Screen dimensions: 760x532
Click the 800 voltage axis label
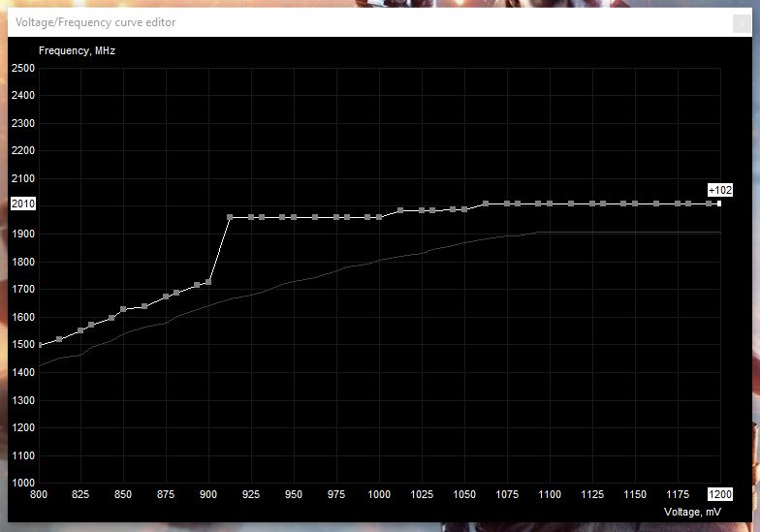(x=39, y=494)
